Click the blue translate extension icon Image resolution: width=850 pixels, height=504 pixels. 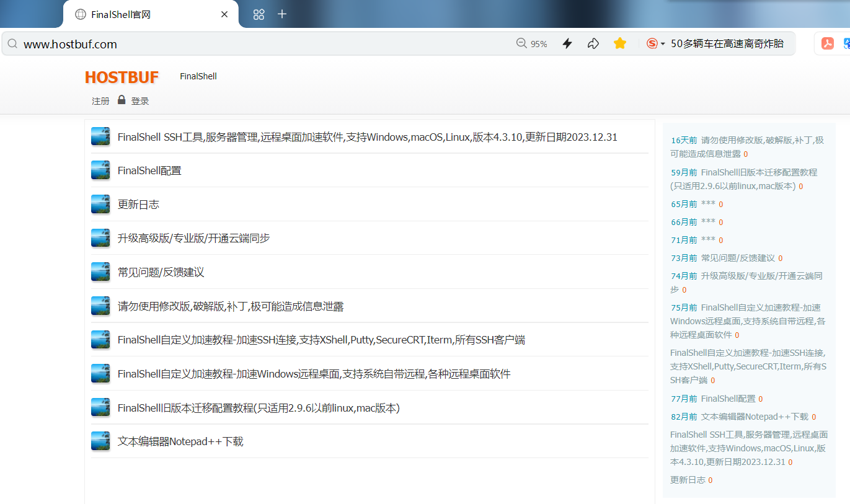[x=847, y=43]
